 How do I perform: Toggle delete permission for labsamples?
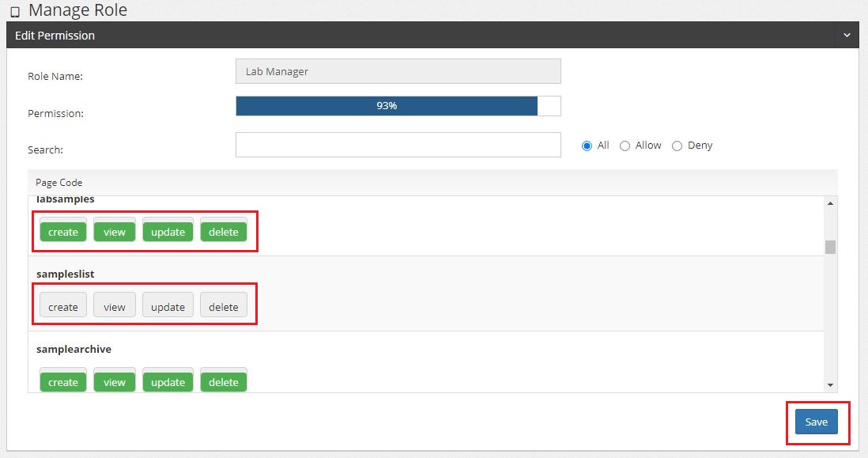pyautogui.click(x=224, y=232)
